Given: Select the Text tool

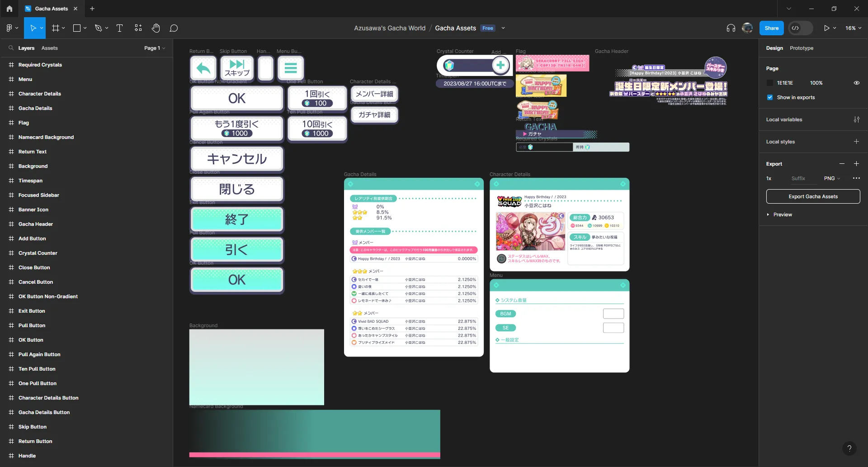Looking at the screenshot, I should (119, 28).
